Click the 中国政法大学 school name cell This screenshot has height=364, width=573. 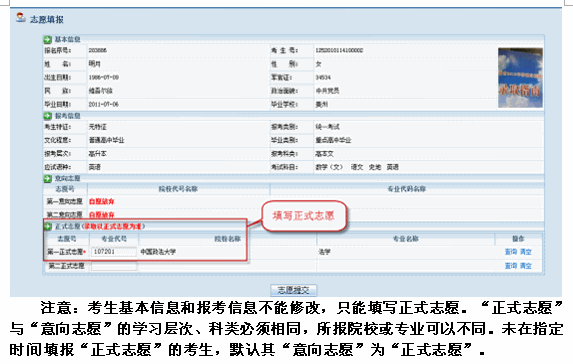click(158, 252)
